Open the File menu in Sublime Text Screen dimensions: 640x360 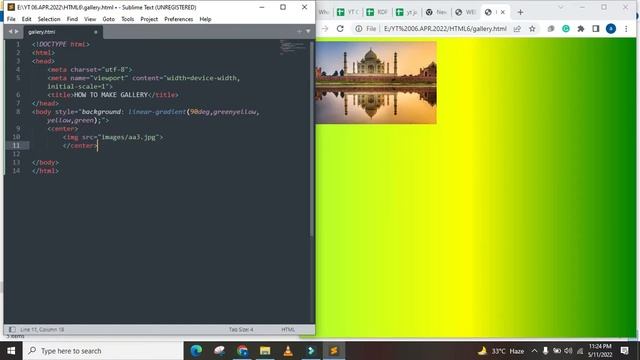pos(11,19)
